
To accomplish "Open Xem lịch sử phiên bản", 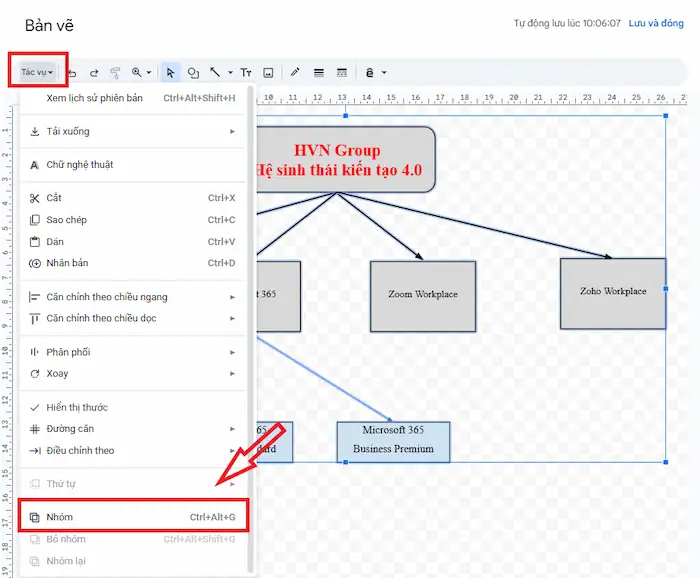I will (x=132, y=98).
